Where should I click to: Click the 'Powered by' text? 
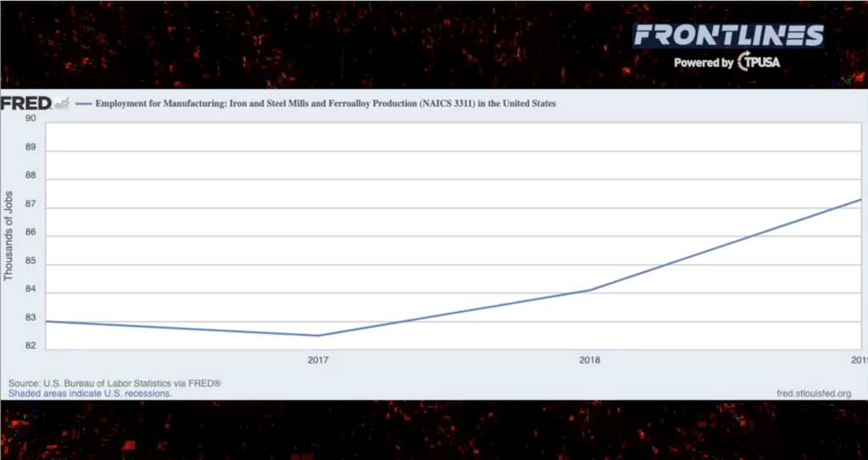click(x=703, y=63)
